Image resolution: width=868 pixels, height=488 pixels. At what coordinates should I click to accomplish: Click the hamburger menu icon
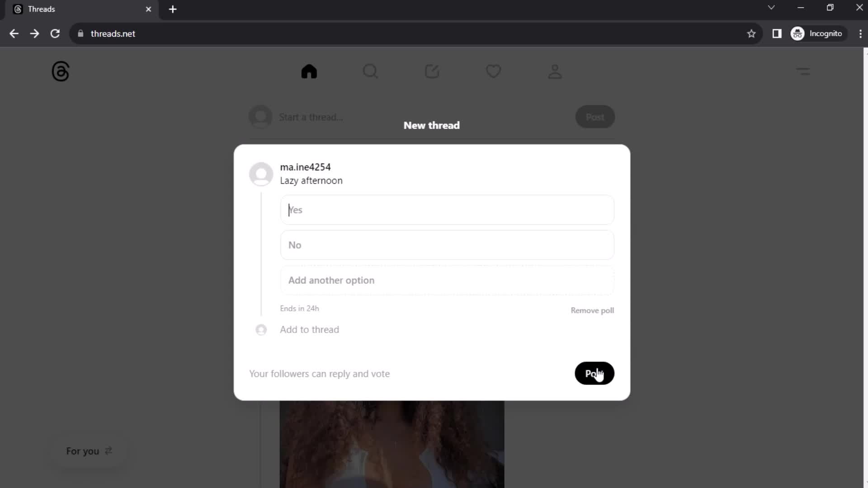pyautogui.click(x=804, y=71)
